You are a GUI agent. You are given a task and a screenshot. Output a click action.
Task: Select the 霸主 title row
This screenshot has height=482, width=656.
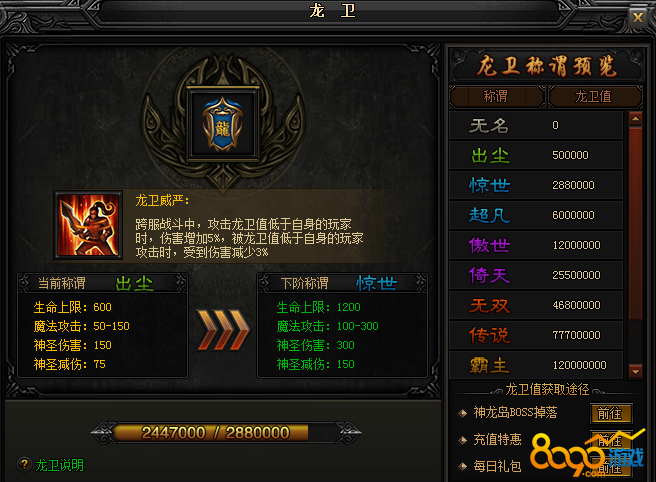pos(536,365)
